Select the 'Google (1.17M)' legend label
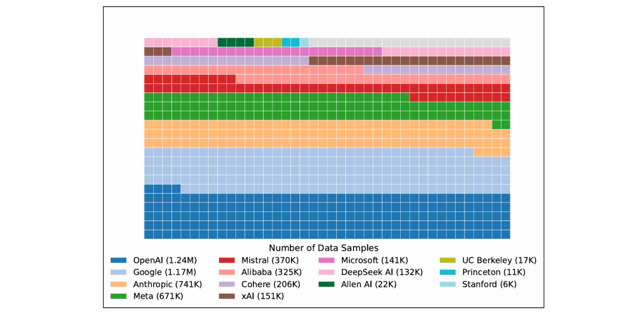This screenshot has width=644, height=314. coord(165,272)
